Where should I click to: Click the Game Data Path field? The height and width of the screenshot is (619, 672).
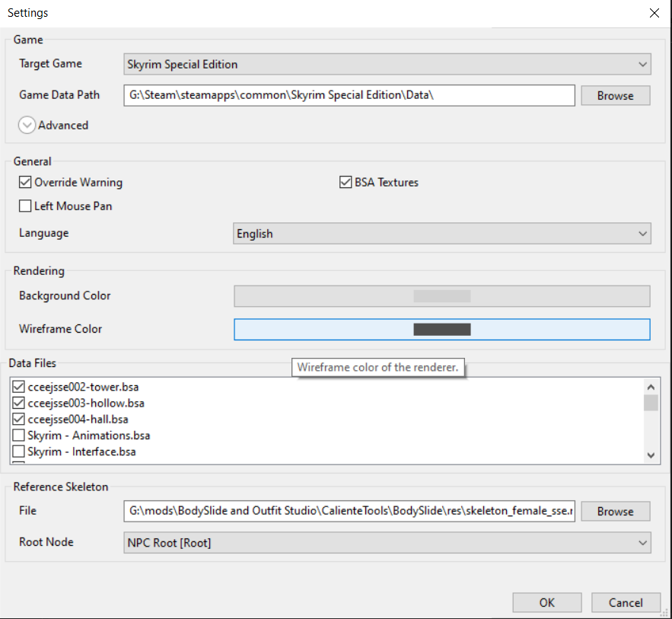(349, 95)
